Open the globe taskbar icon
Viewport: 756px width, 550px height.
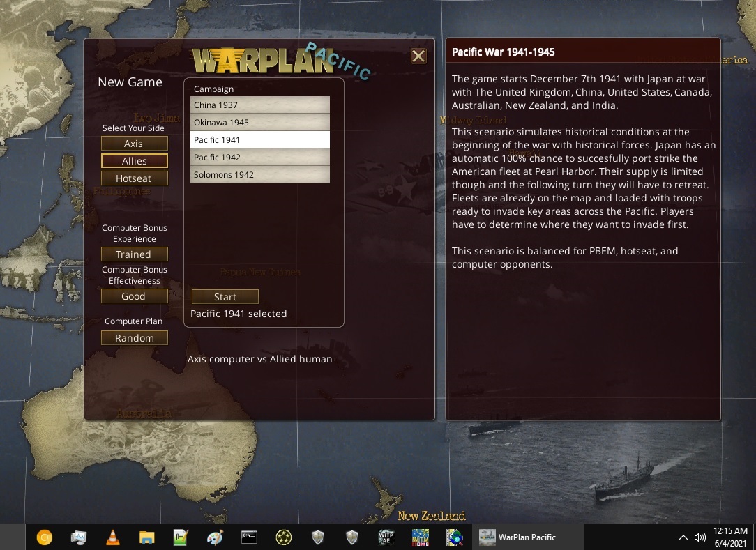pyautogui.click(x=454, y=537)
